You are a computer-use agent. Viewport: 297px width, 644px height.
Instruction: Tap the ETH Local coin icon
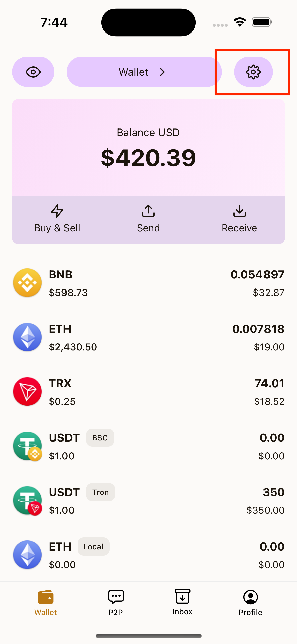point(27,555)
